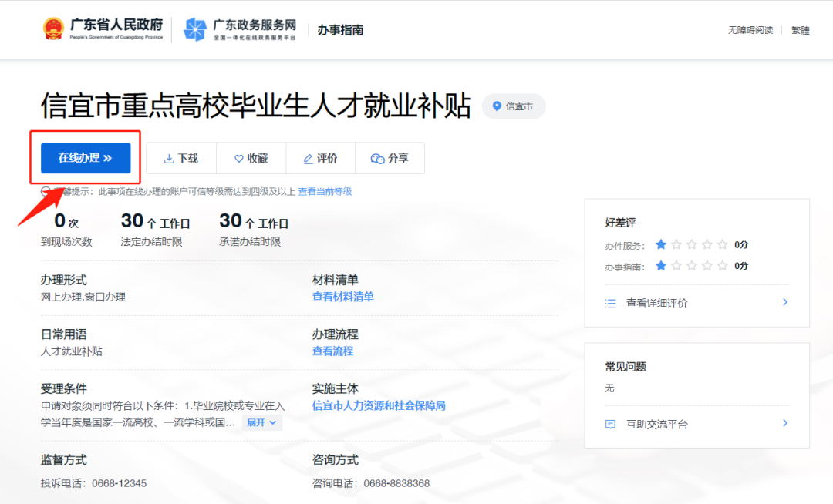833x504 pixels.
Task: Click the Guangdong Government emblem logo
Action: (53, 29)
